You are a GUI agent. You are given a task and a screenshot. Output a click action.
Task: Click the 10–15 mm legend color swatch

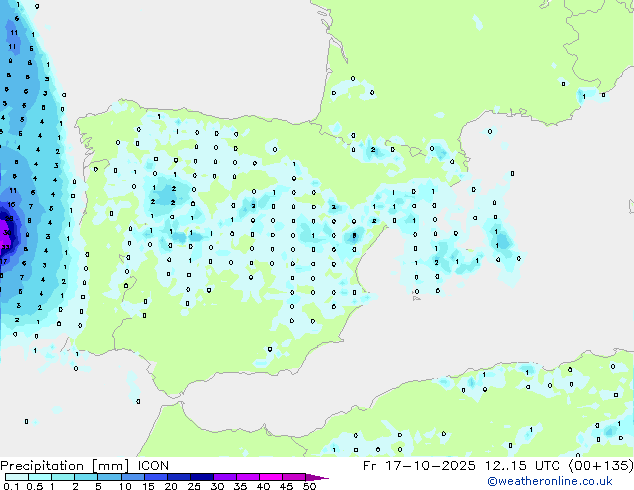pos(132,477)
